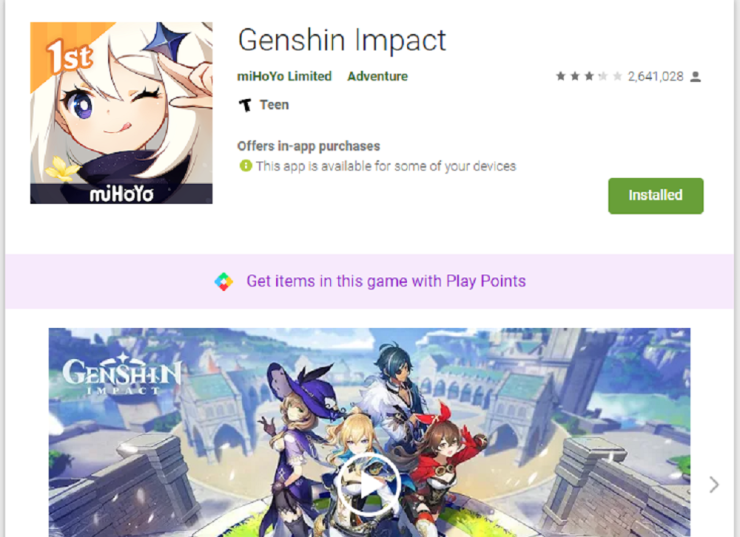
Task: Open the miHoYo Limited developer link
Action: (284, 76)
